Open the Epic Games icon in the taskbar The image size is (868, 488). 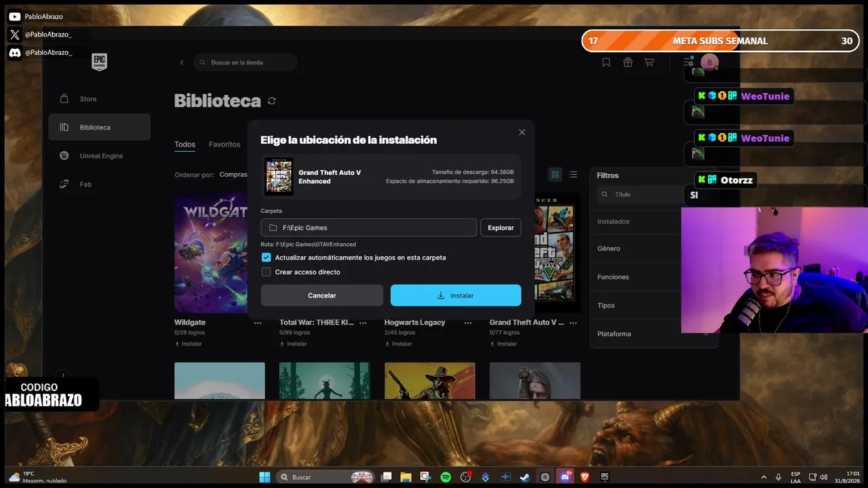click(x=604, y=477)
